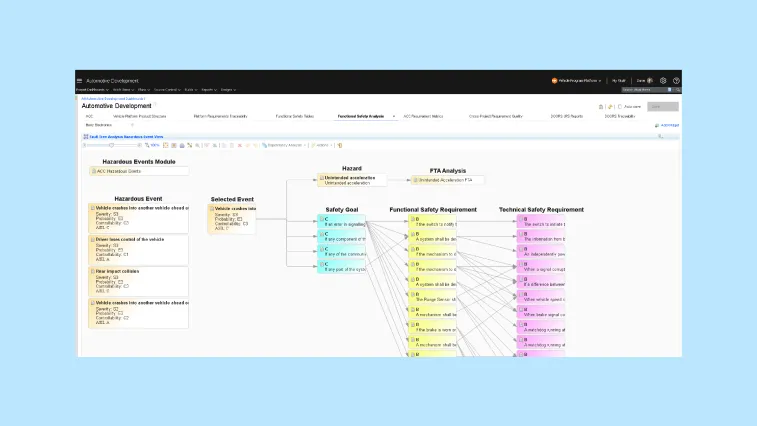The image size is (757, 426).
Task: Open the Unintended Acceleration FTA node
Action: coord(448,180)
